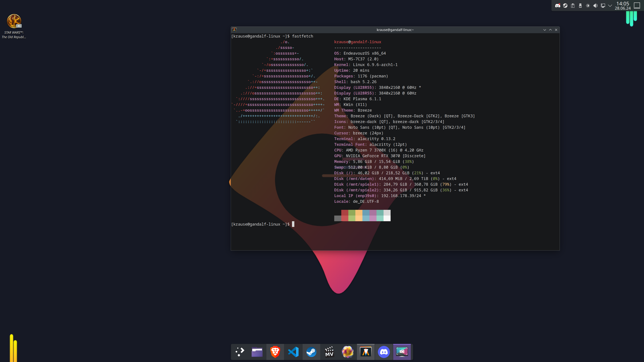Open Discord from the dock
Screen dimensions: 644x362
[x=384, y=352]
